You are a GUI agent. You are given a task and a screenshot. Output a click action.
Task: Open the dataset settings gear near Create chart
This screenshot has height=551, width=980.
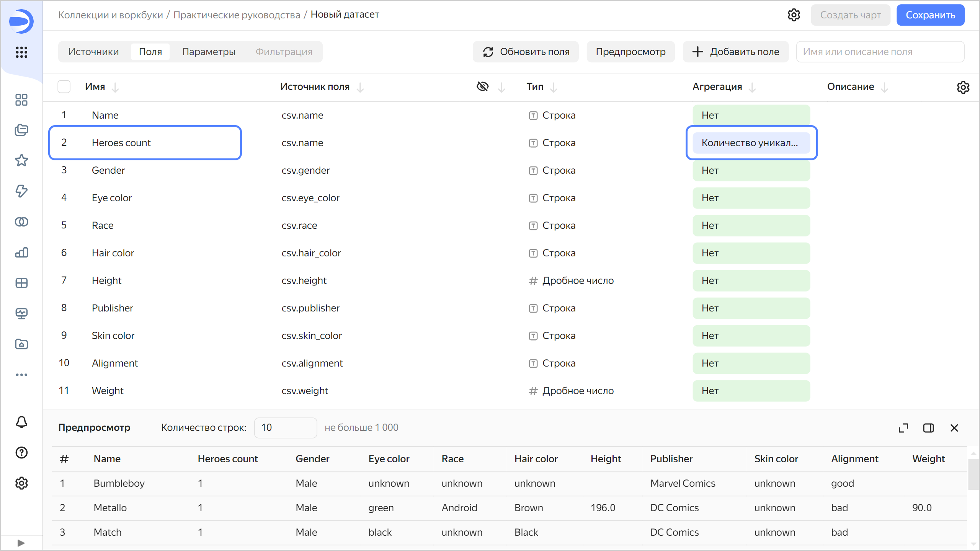(794, 15)
